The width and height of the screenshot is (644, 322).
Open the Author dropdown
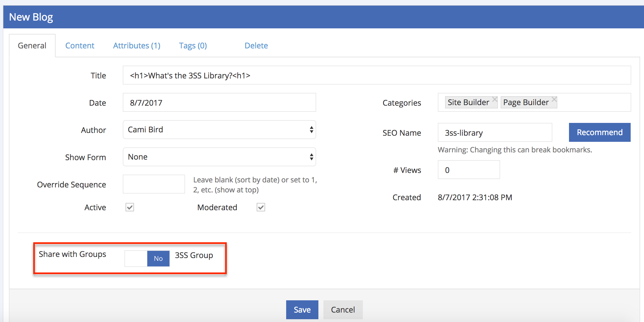[219, 130]
